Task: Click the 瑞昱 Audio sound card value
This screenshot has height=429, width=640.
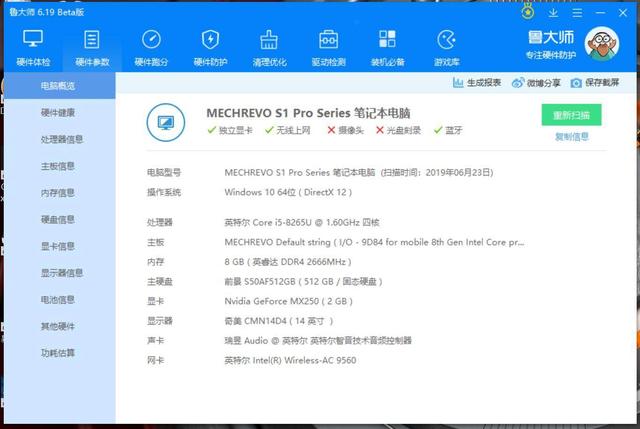Action: [318, 340]
